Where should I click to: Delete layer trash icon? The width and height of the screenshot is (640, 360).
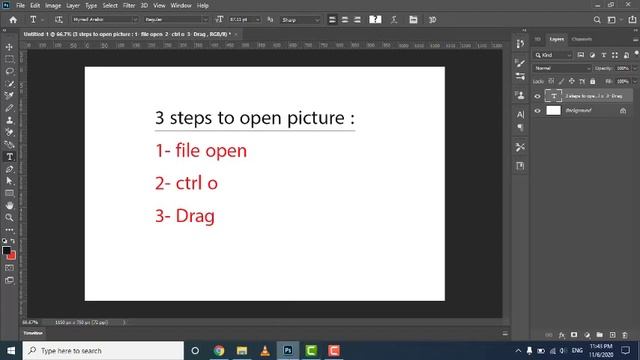[x=625, y=335]
